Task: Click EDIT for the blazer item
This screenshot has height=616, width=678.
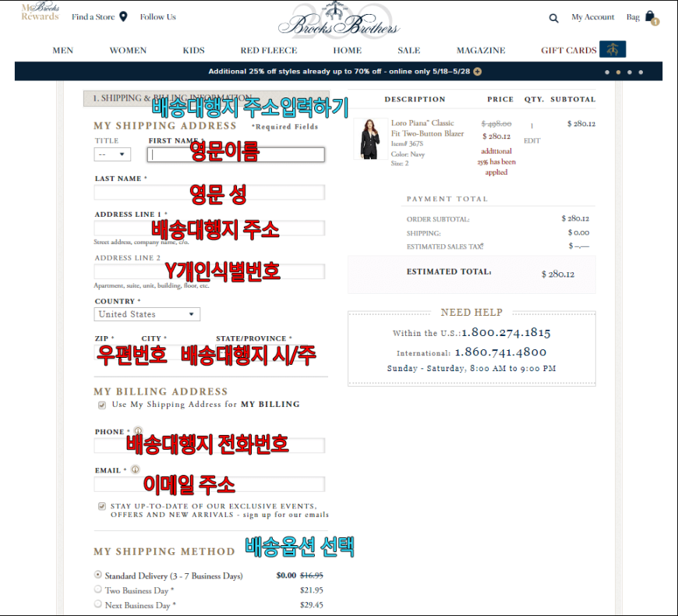Action: click(x=531, y=140)
